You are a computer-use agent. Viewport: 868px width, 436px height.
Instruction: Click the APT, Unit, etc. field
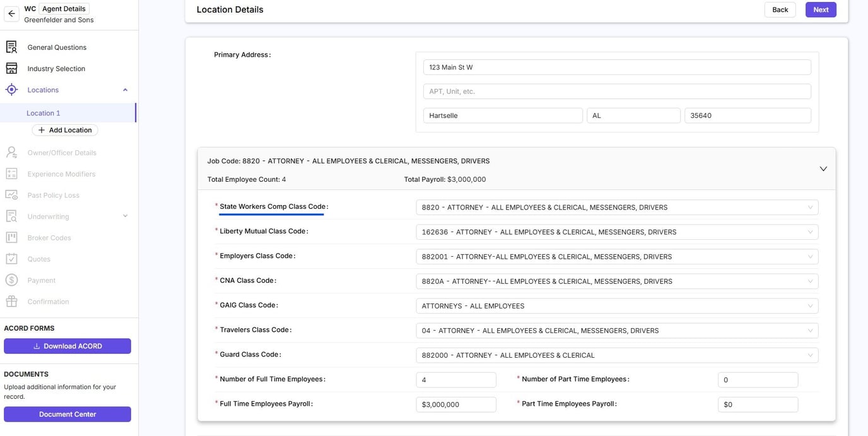pyautogui.click(x=617, y=91)
